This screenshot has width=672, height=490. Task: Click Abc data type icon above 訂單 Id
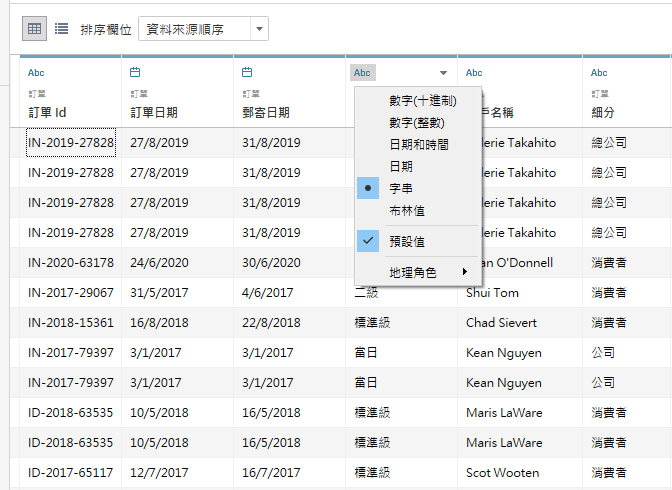[x=36, y=73]
